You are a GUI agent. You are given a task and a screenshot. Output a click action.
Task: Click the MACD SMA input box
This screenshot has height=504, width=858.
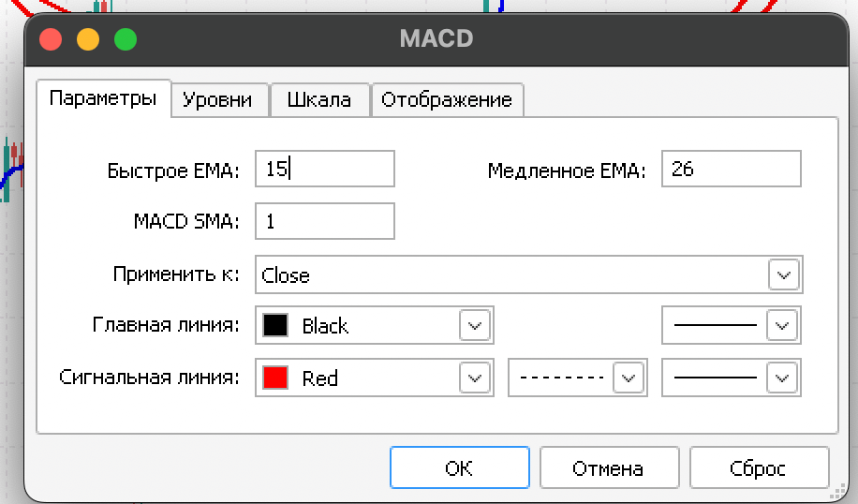coord(325,221)
